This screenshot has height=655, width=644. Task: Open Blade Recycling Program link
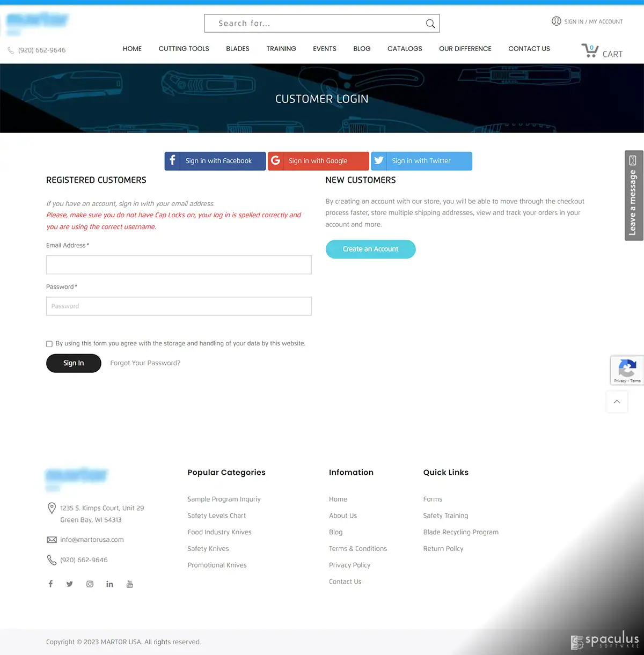(x=461, y=532)
